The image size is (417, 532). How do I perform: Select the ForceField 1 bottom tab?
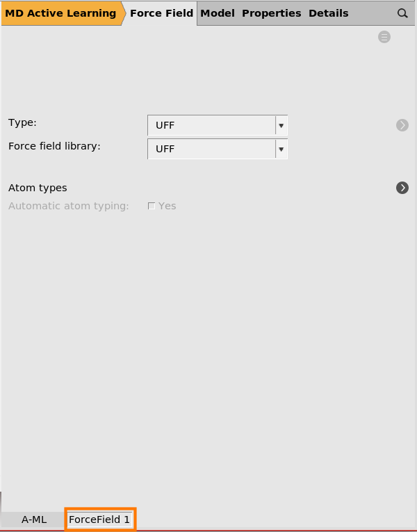pos(99,519)
